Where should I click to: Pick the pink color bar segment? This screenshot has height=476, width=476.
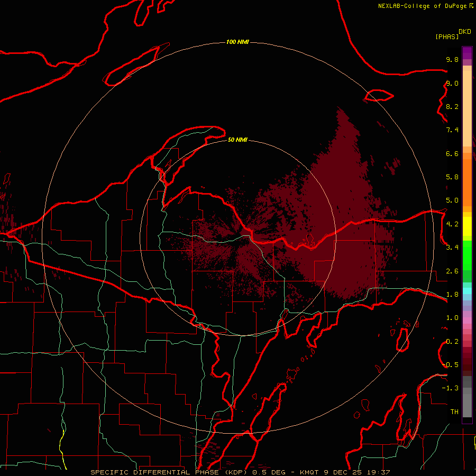click(467, 321)
